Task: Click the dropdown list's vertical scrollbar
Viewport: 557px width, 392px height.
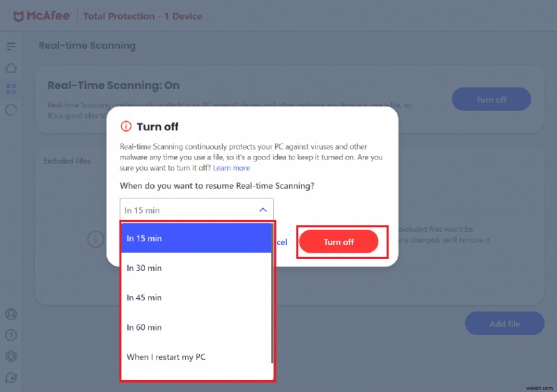Action: 272,292
